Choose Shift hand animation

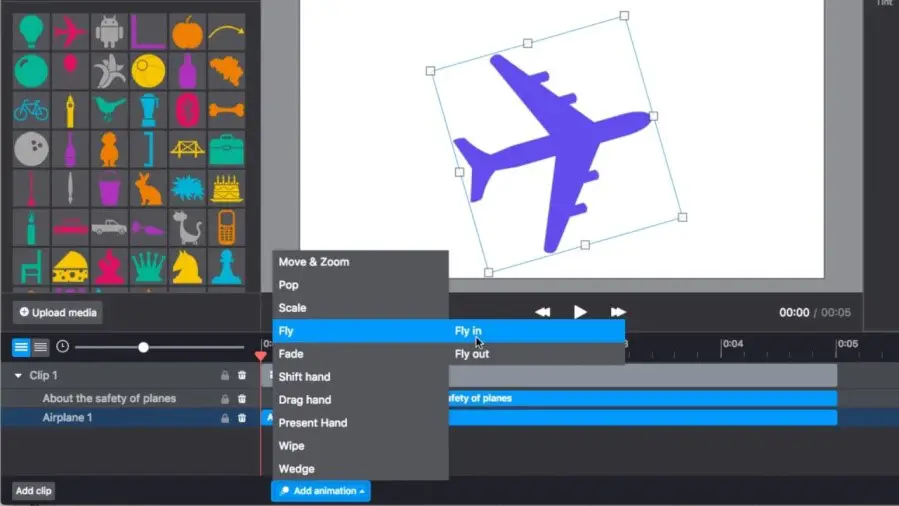click(360, 376)
